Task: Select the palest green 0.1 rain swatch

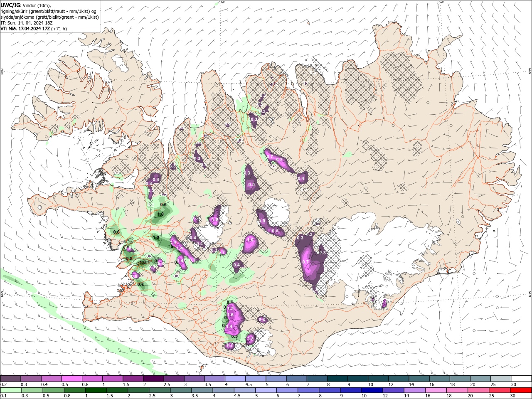Action: click(x=11, y=390)
